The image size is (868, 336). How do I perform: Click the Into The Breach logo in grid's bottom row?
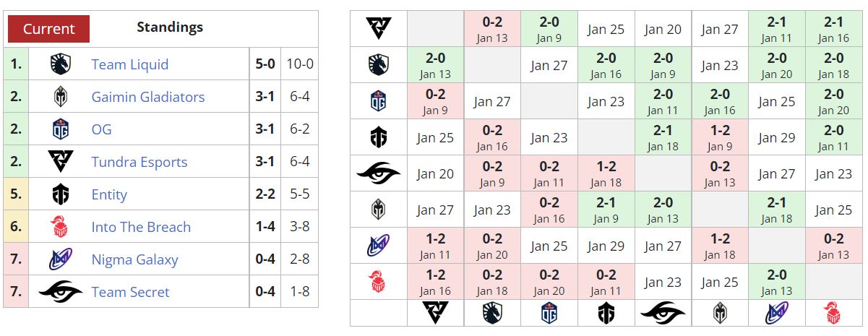coord(834,313)
